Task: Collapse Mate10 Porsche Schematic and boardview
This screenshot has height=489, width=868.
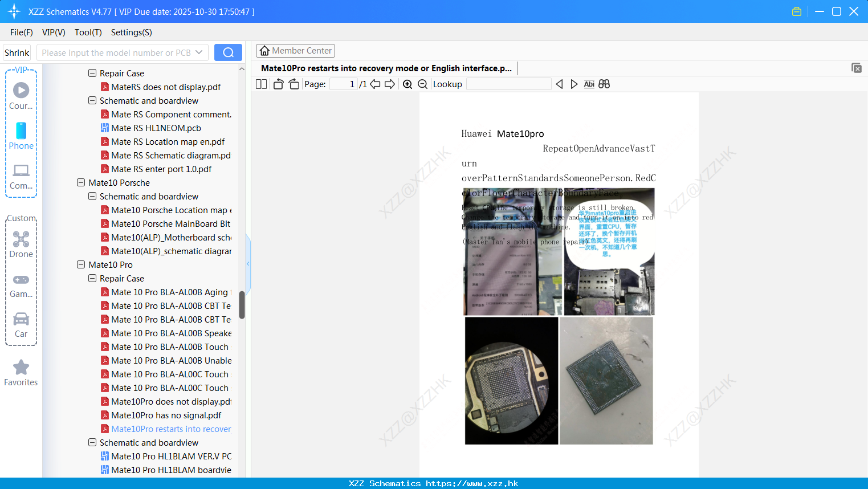Action: click(92, 196)
